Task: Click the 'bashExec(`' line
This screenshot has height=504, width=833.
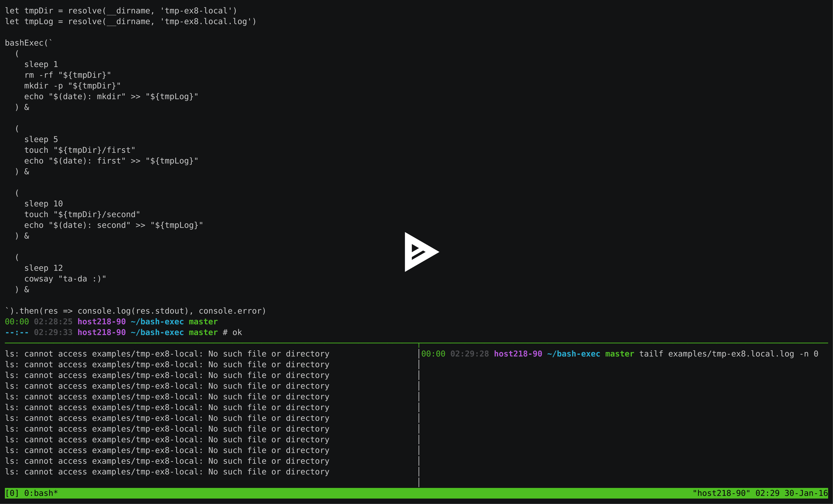Action: point(29,43)
